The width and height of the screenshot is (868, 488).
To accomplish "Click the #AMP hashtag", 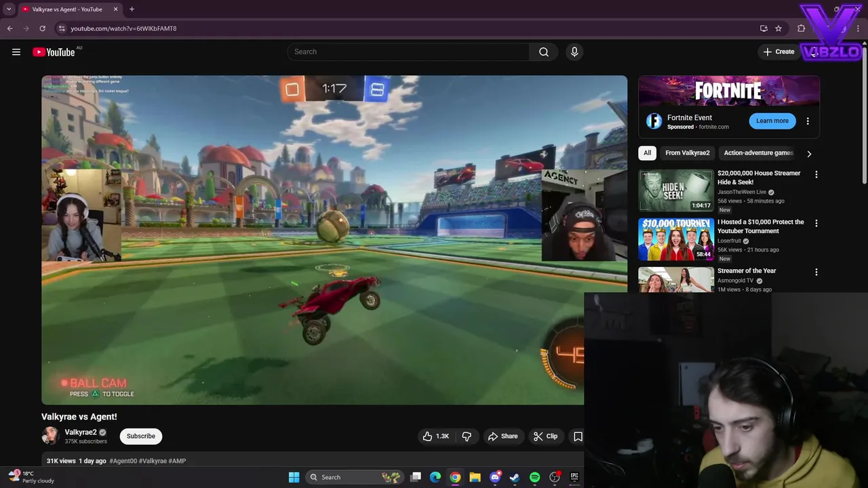I will pos(177,461).
